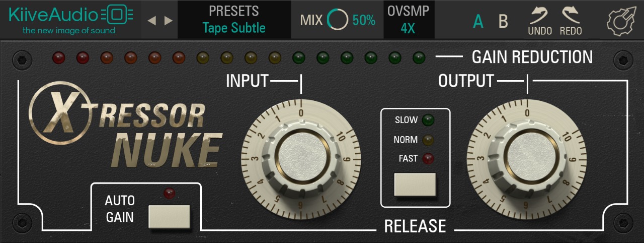Click the GAIN REDUCTION label
Image resolution: width=644 pixels, height=243 pixels.
click(532, 57)
